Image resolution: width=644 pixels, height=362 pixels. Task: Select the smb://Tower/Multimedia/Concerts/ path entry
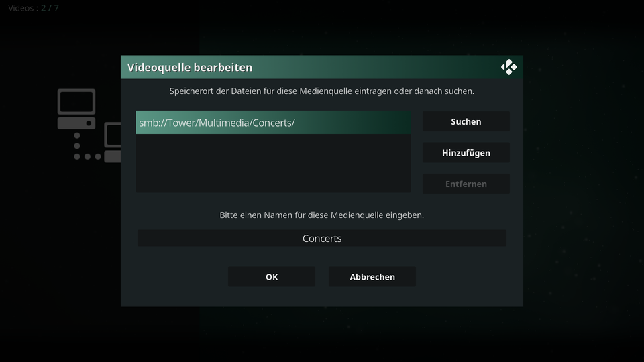pyautogui.click(x=273, y=122)
